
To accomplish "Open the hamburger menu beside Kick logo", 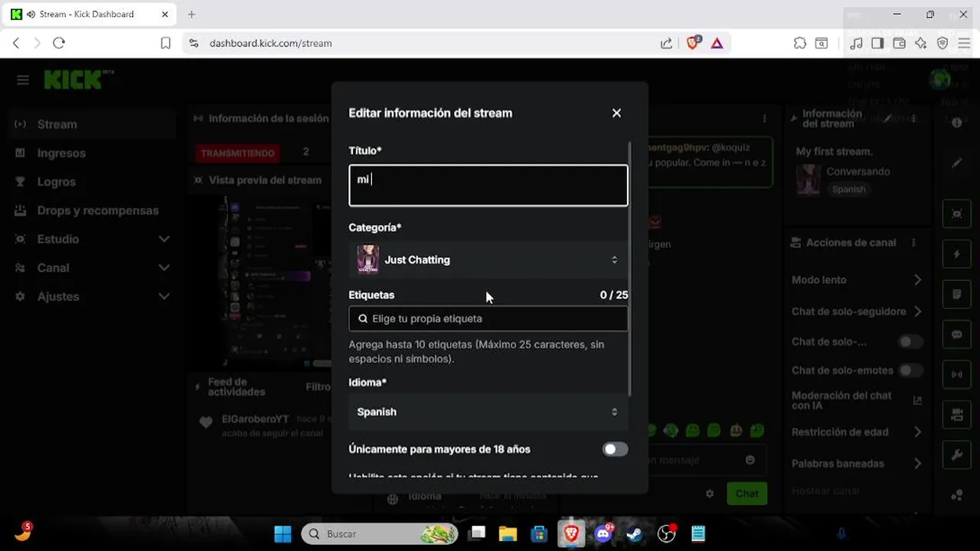I will 23,80.
